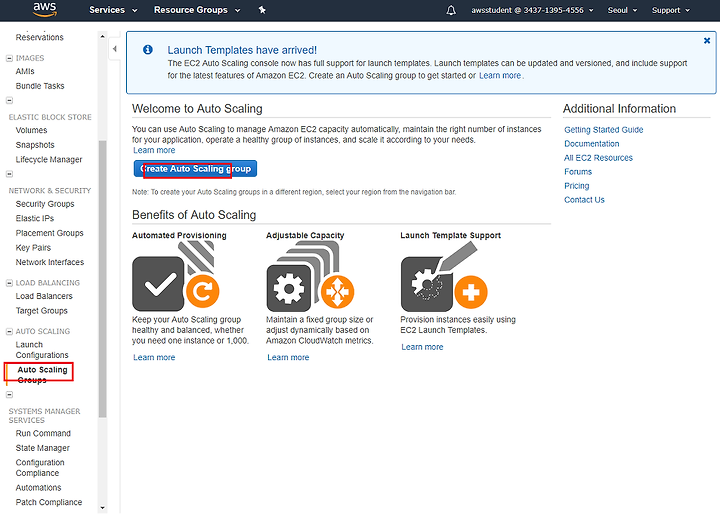The height and width of the screenshot is (515, 720).
Task: Open the Services menu
Action: [113, 10]
